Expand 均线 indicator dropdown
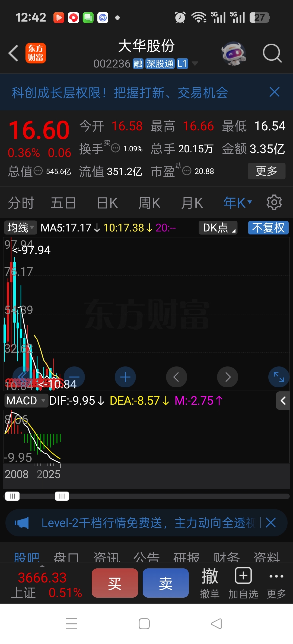Image resolution: width=293 pixels, height=644 pixels. [x=20, y=228]
